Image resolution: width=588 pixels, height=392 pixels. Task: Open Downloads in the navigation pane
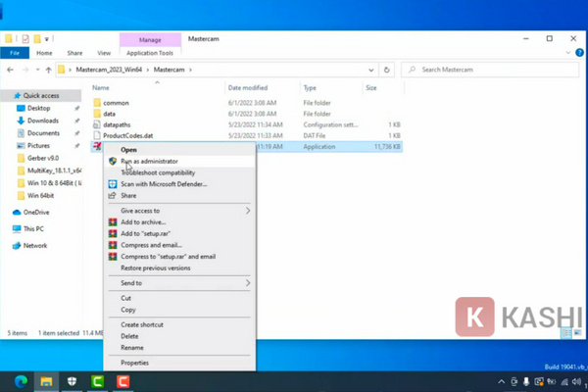click(43, 121)
